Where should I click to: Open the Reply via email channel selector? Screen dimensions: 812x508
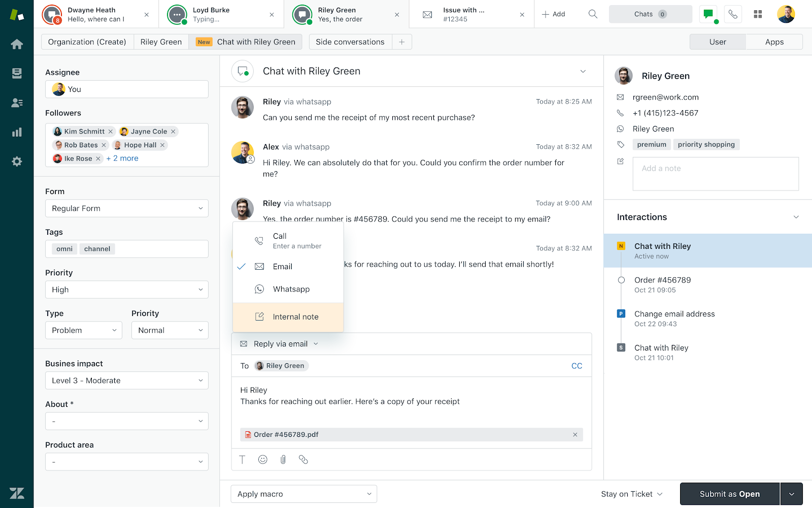tap(278, 343)
